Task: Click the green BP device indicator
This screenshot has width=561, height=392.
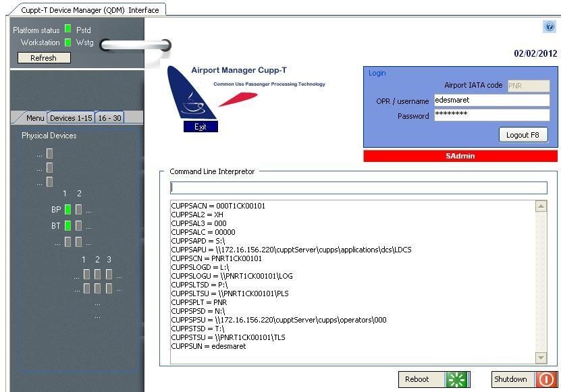Action: click(x=68, y=210)
